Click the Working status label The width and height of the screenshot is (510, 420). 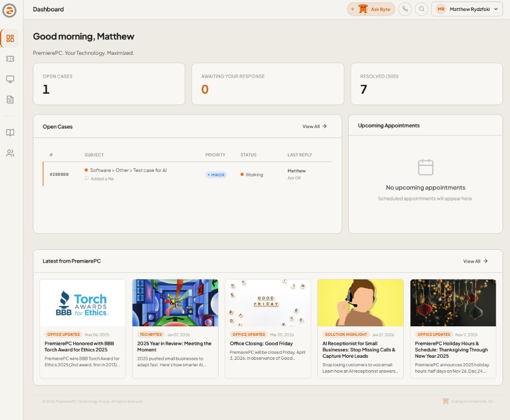click(254, 175)
